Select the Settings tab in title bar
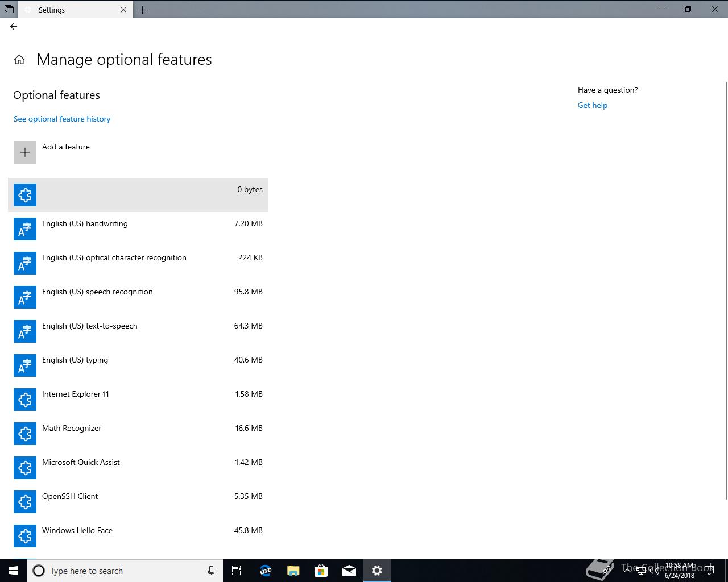728x582 pixels. 76,10
